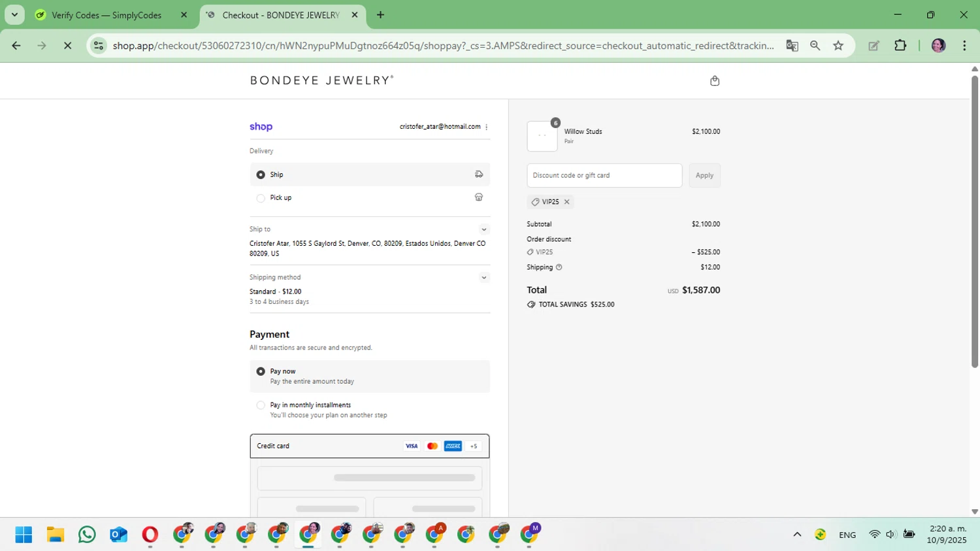The height and width of the screenshot is (551, 980).
Task: Click the TOTAL SAVINGS $525.00 line
Action: tap(570, 305)
